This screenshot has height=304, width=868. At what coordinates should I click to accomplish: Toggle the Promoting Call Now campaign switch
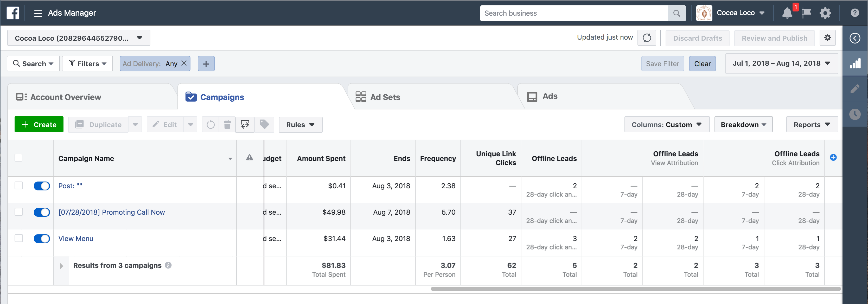pos(42,212)
